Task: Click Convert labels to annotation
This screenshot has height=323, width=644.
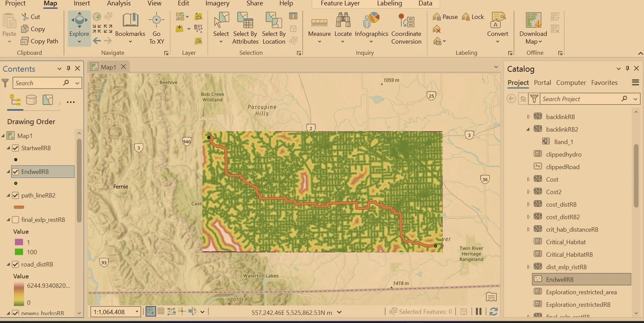Action: 497,28
